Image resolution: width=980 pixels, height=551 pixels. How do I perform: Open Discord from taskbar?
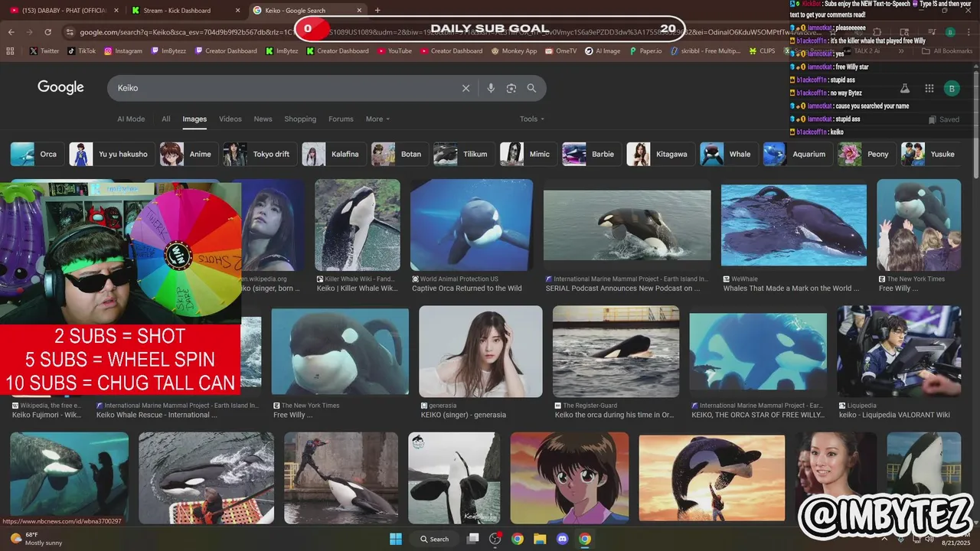(x=563, y=539)
